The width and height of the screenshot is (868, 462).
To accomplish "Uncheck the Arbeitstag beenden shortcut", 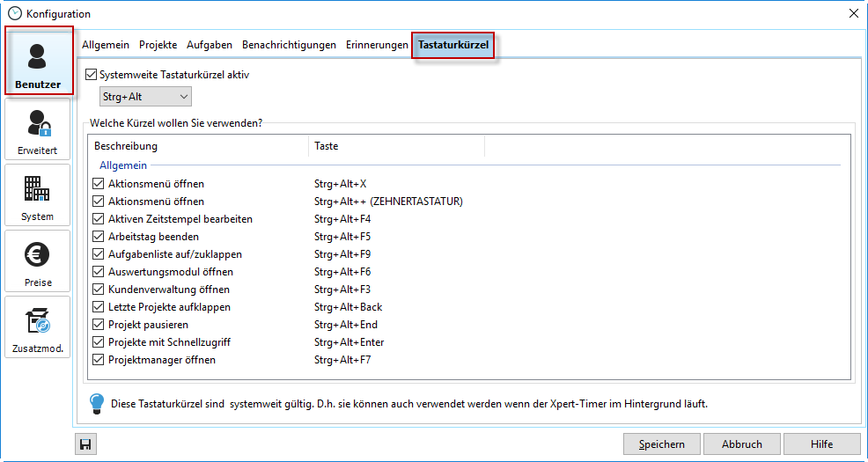I will pyautogui.click(x=99, y=237).
